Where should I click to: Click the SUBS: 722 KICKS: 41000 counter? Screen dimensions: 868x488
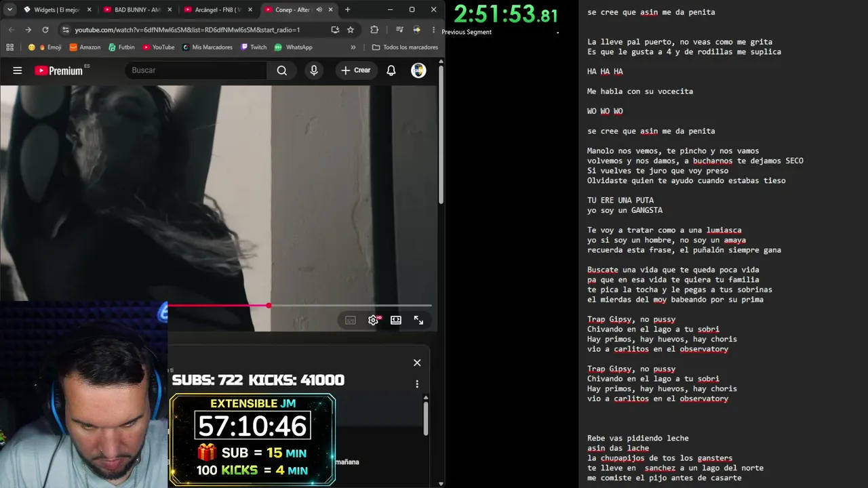258,380
